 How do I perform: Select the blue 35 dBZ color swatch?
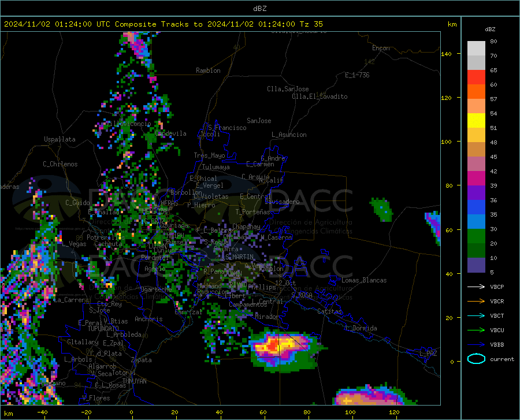coord(476,207)
